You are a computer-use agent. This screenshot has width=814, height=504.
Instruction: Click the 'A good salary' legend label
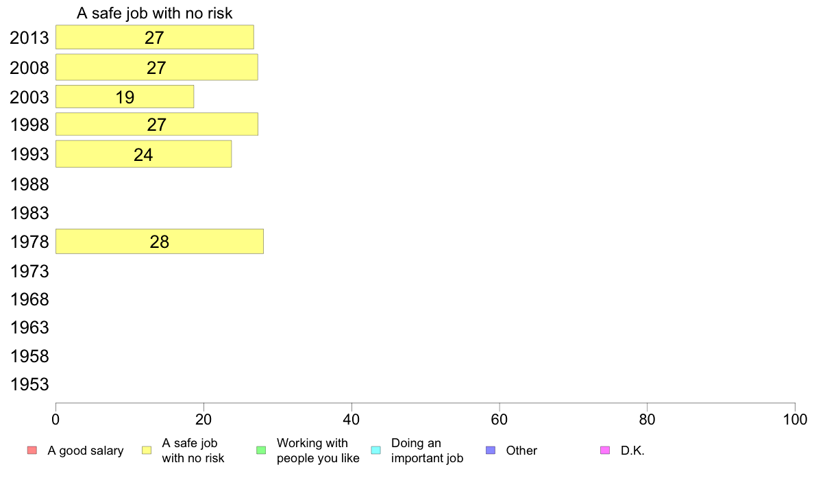tap(86, 451)
